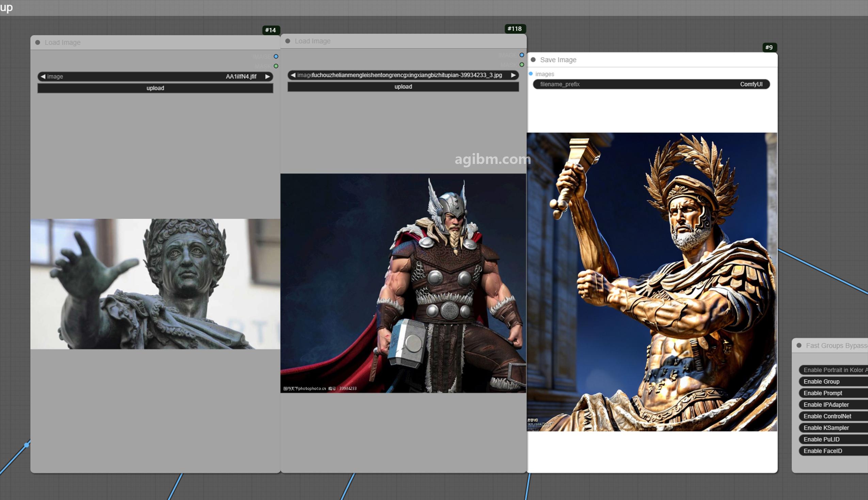The width and height of the screenshot is (868, 500).
Task: Toggle Enable IPAdapter switch
Action: (x=833, y=404)
